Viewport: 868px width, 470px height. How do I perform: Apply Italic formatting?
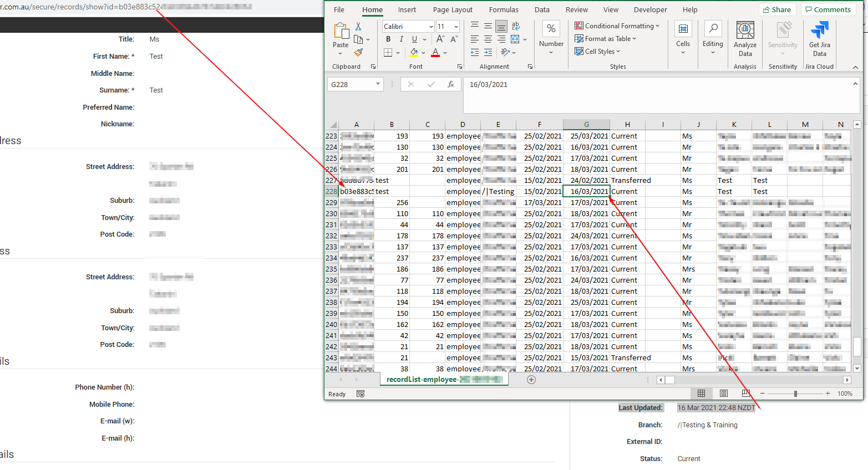click(401, 39)
